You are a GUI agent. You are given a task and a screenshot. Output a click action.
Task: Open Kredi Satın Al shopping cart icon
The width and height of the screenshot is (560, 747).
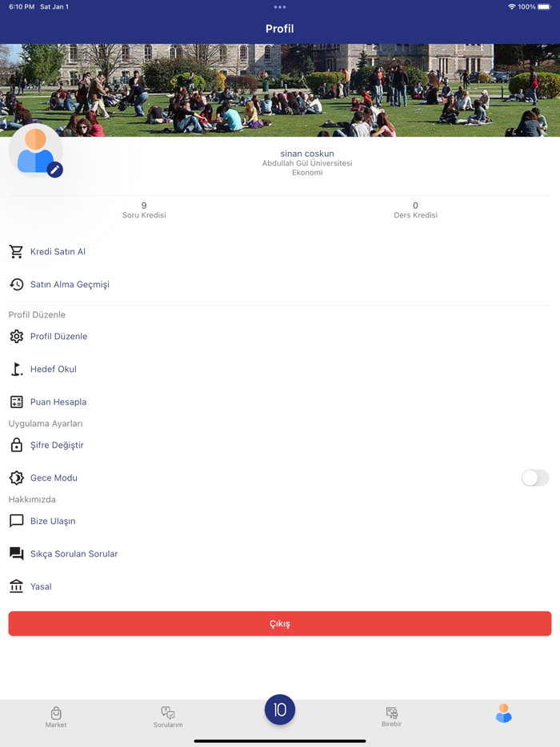point(16,252)
